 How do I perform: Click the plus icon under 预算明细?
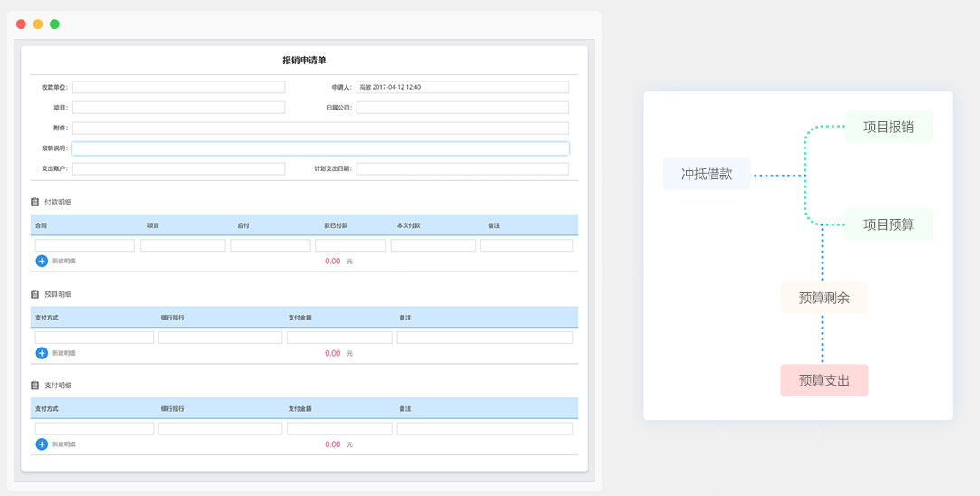42,353
